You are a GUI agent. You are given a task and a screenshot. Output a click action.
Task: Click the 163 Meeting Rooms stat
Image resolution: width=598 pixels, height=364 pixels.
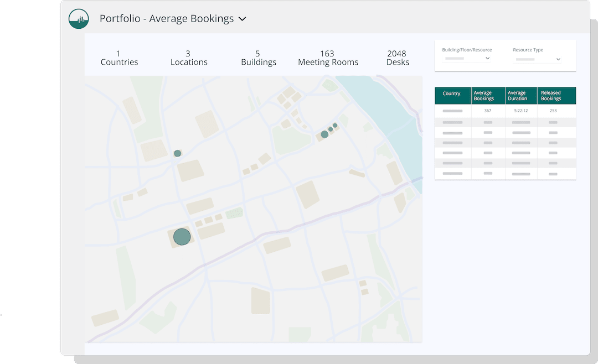[328, 58]
